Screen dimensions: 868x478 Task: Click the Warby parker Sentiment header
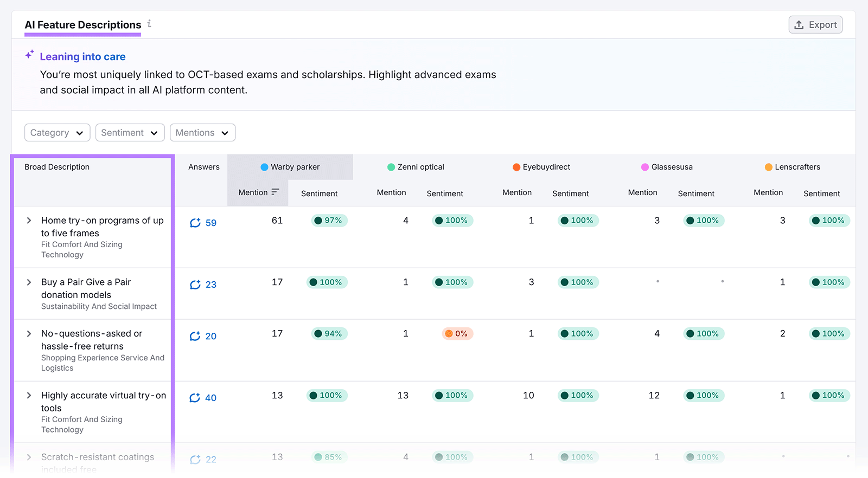(319, 193)
